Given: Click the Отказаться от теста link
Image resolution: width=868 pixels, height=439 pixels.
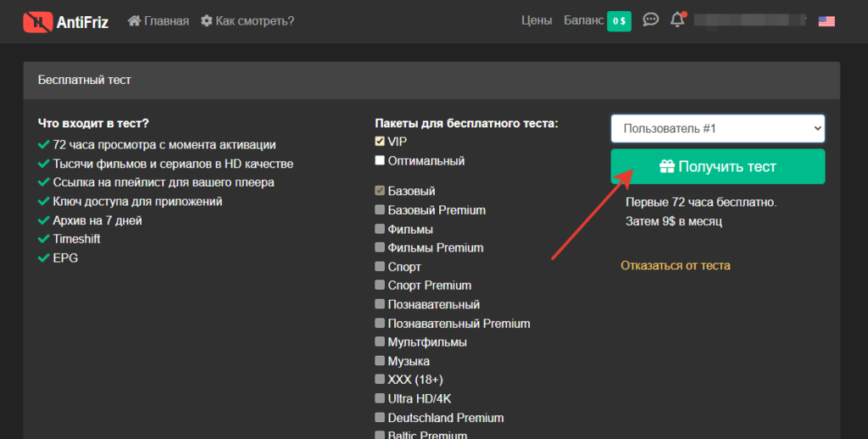Looking at the screenshot, I should (x=675, y=265).
